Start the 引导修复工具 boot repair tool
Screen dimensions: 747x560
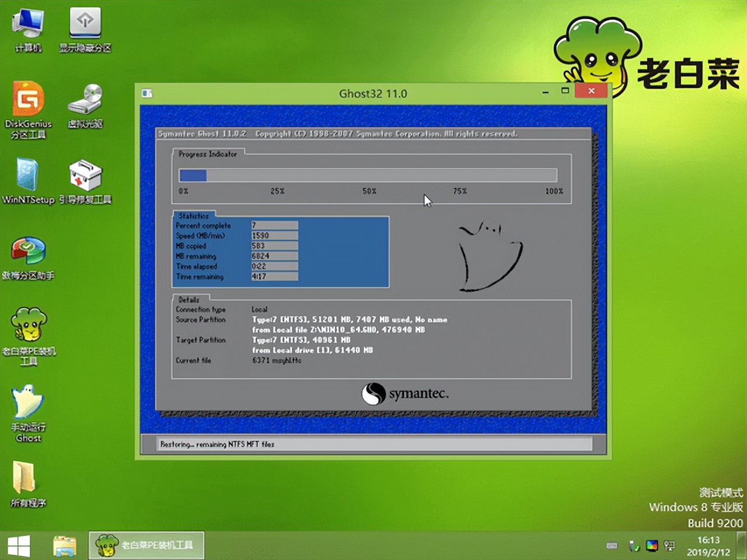tap(85, 178)
